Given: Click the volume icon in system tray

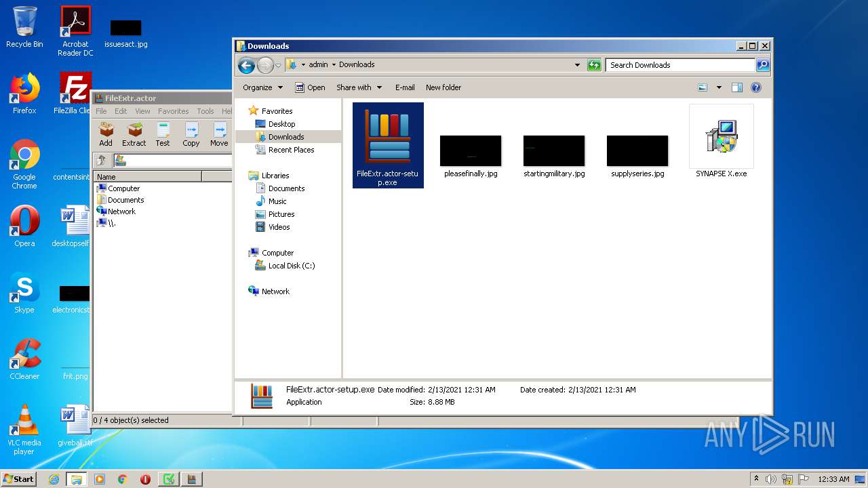Looking at the screenshot, I should (771, 479).
